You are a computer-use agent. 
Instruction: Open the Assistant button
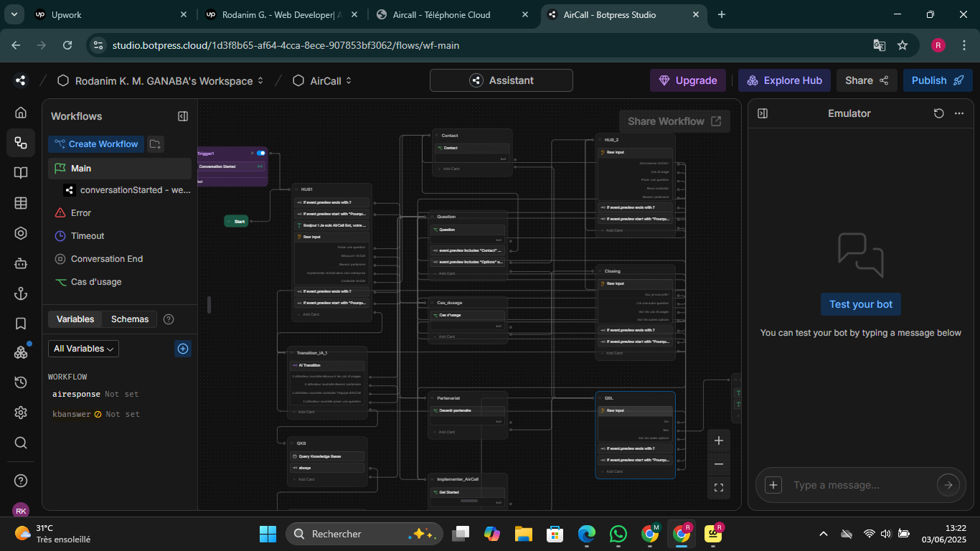[501, 80]
